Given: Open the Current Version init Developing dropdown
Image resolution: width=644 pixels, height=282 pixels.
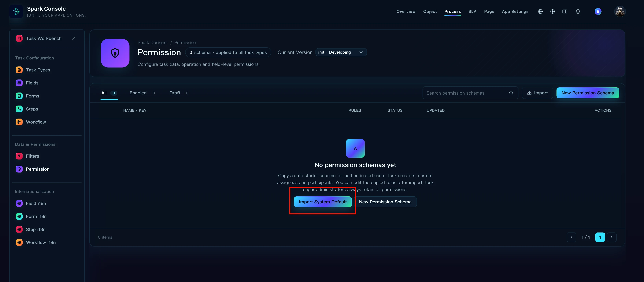Looking at the screenshot, I should [x=341, y=52].
